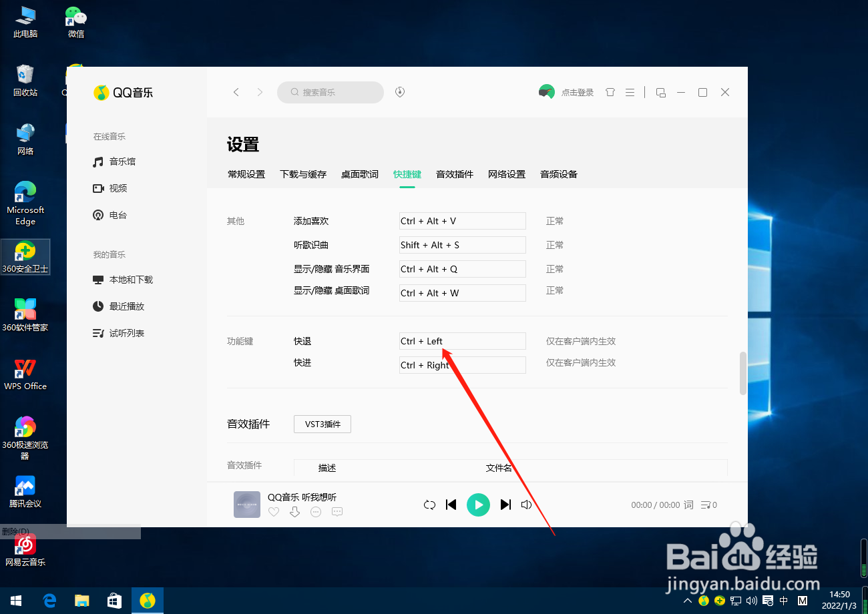The image size is (868, 614).
Task: Click the QQ音乐 logo in sidebar
Action: [124, 93]
